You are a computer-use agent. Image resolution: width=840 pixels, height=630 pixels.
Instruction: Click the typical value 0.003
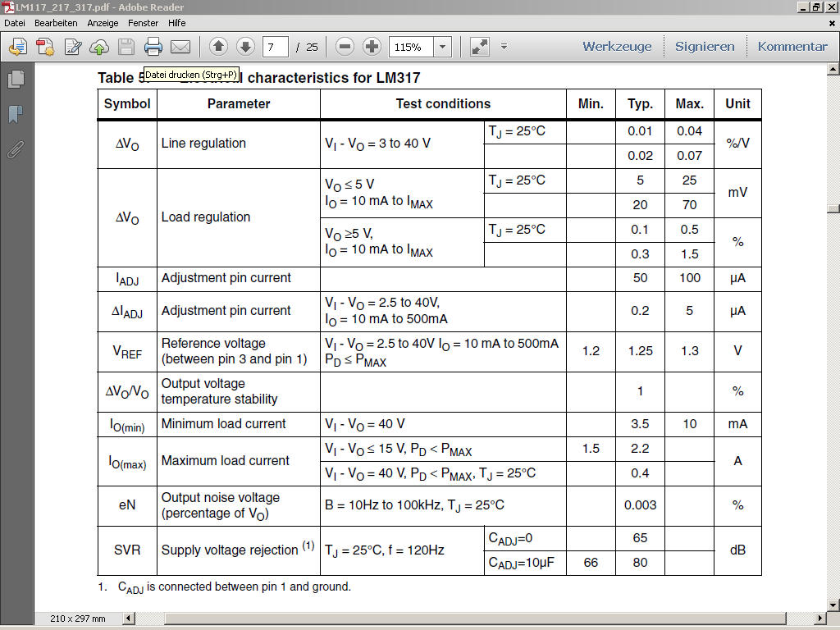pos(640,505)
